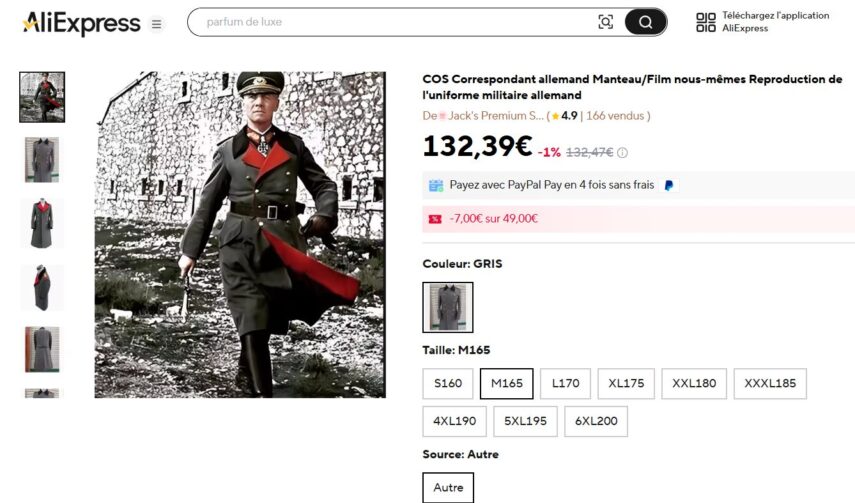Select the Autre source option
The width and height of the screenshot is (855, 503).
tap(448, 487)
